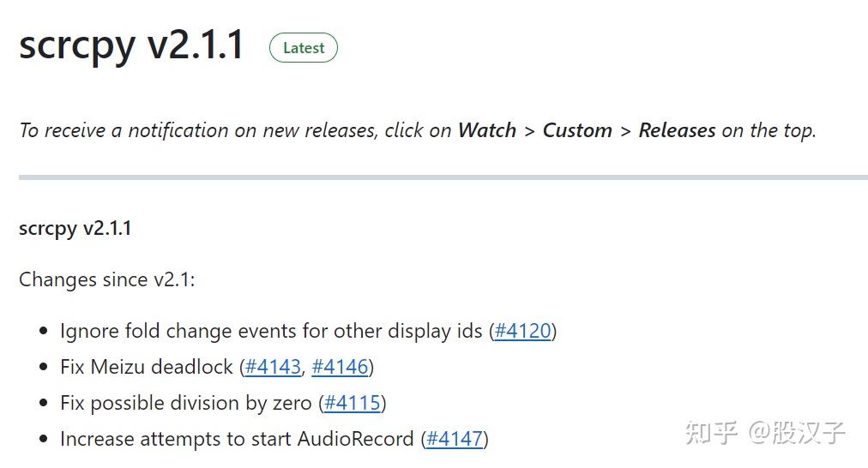Open the #4143 issue link
Viewport: 868px width, 468px height.
click(273, 367)
